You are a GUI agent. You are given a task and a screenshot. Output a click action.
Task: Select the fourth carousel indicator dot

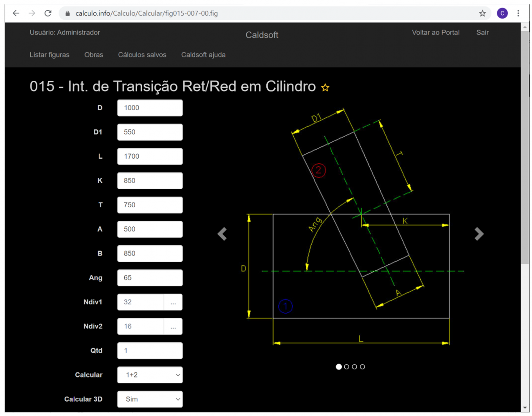pos(363,367)
